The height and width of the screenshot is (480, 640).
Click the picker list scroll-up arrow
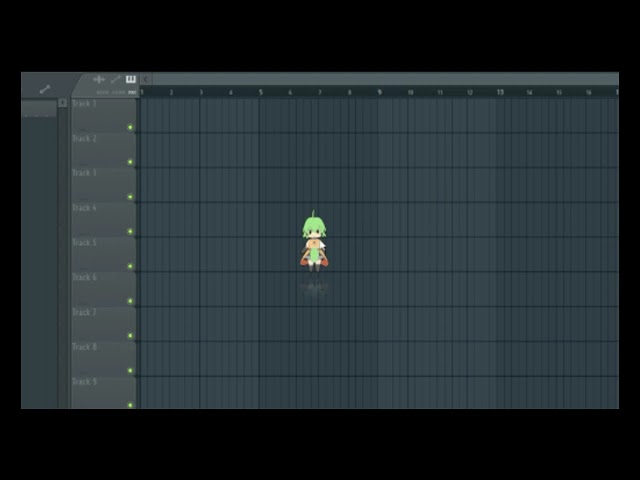[62, 102]
